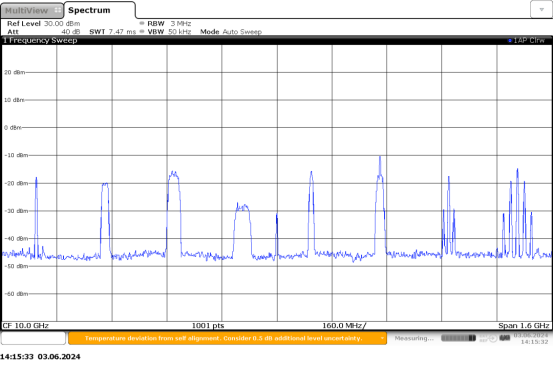This screenshot has height=368, width=553.
Task: Click the Mode Auto Sweep setting
Action: (231, 32)
